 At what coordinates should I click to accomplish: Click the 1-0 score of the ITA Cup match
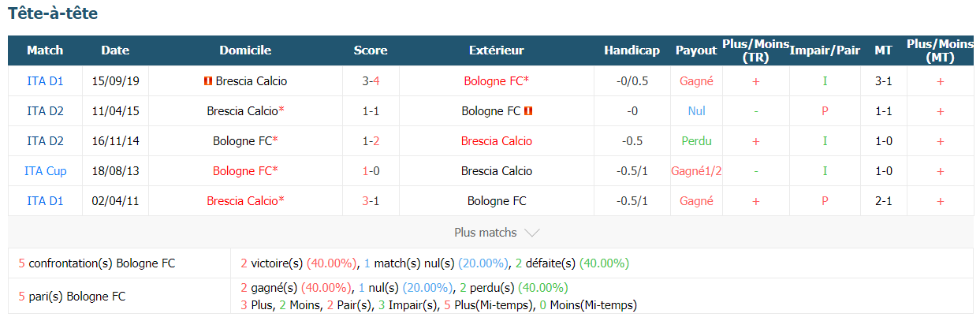[x=371, y=171]
